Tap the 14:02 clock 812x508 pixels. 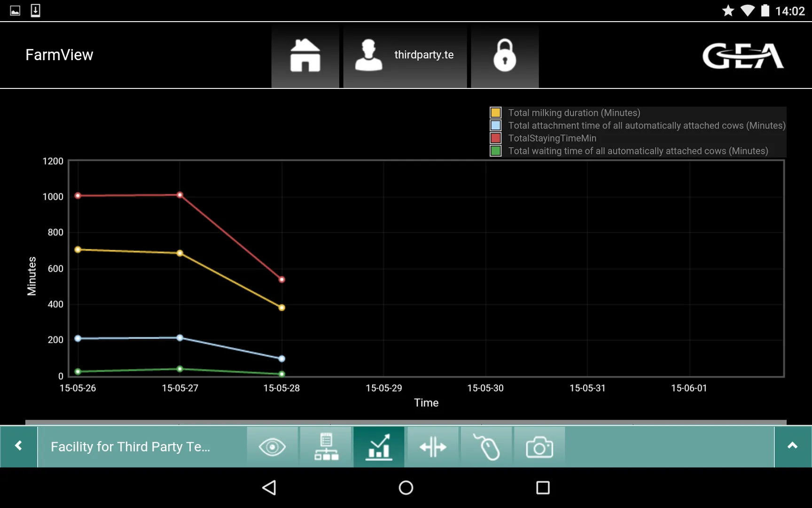[x=790, y=11]
